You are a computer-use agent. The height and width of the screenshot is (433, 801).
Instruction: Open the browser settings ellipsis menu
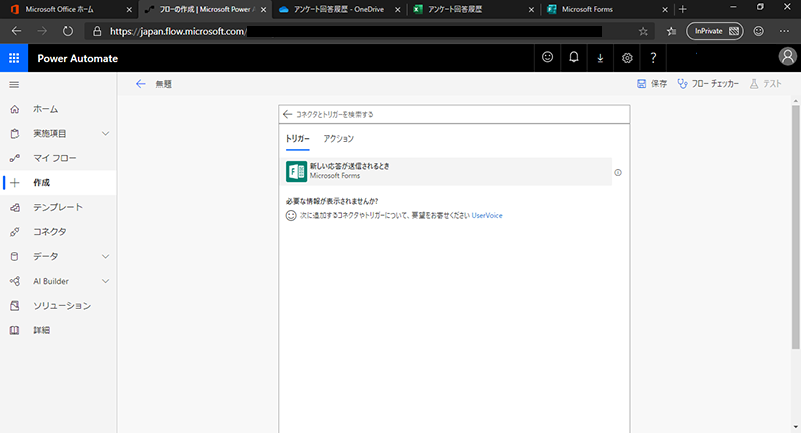[x=784, y=31]
